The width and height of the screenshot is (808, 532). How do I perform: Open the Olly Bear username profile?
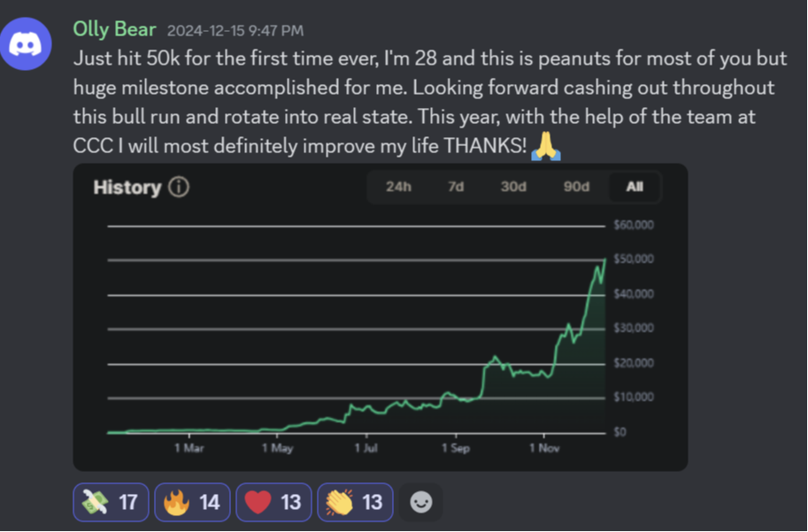[114, 29]
